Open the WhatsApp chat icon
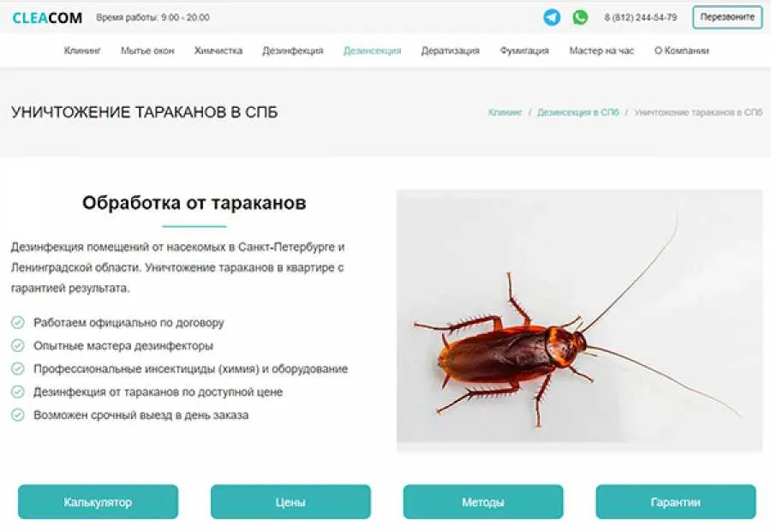This screenshot has width=771, height=532. coord(580,17)
